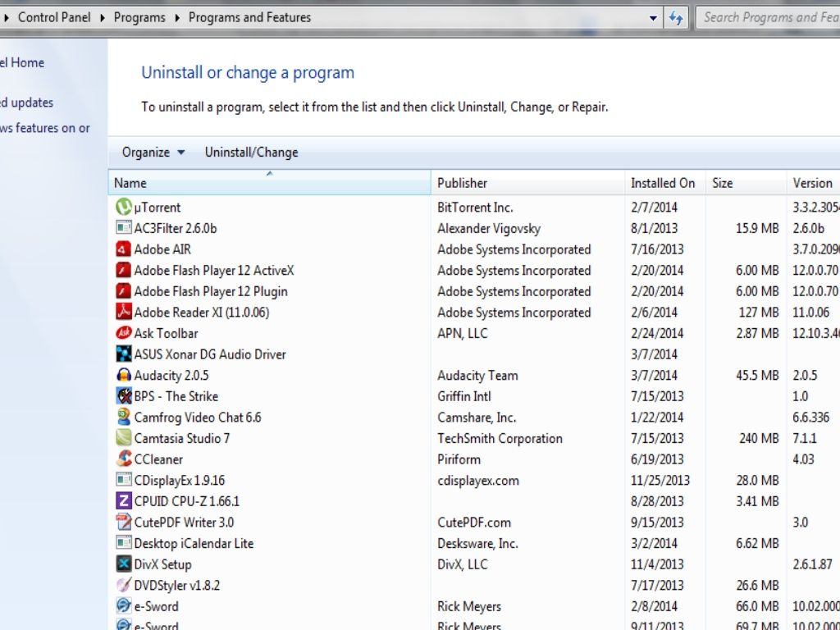The height and width of the screenshot is (630, 840).
Task: Select the Ask Toolbar icon
Action: click(x=123, y=333)
